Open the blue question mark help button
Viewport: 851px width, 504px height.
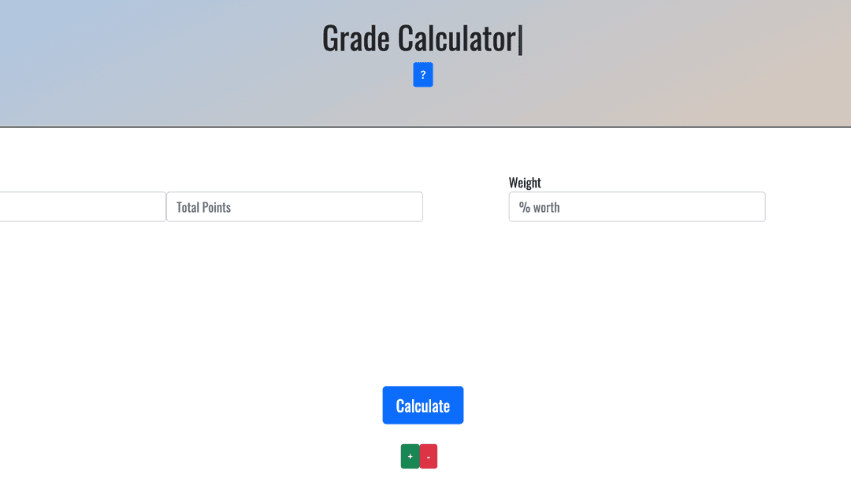click(x=423, y=75)
